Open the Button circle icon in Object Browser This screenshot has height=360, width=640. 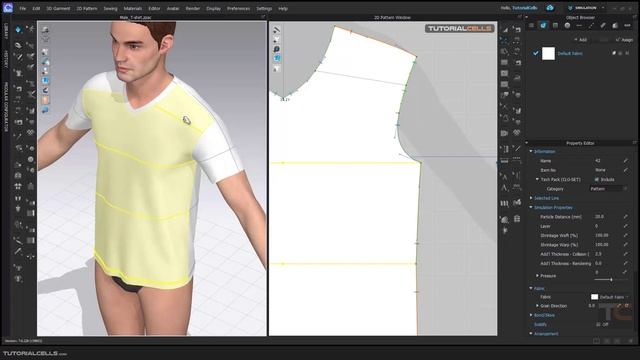[567, 25]
